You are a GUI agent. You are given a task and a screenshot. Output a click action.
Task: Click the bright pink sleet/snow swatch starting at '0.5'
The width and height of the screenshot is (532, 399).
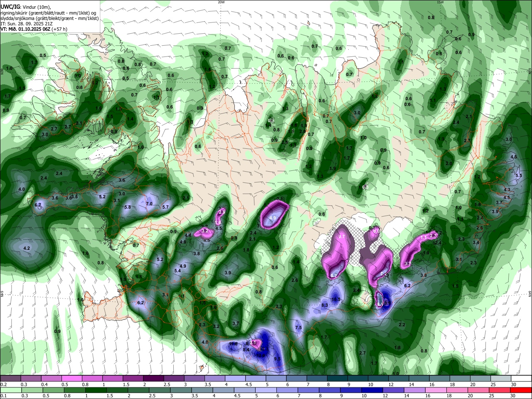pos(71,379)
